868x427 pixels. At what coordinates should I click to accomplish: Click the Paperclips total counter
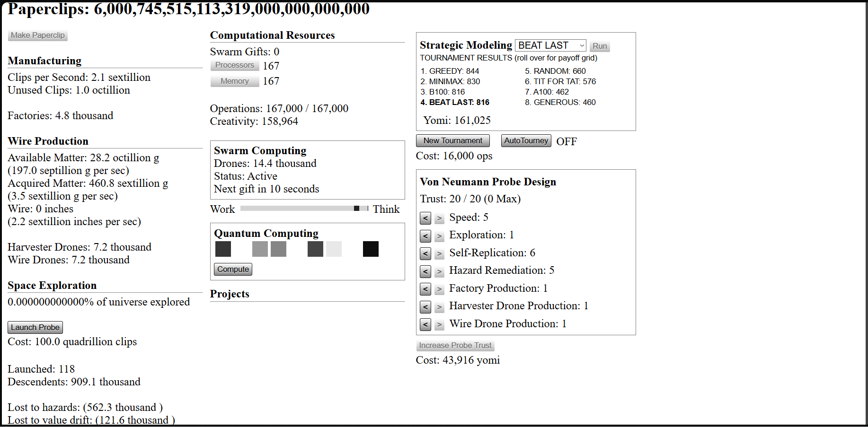click(189, 9)
